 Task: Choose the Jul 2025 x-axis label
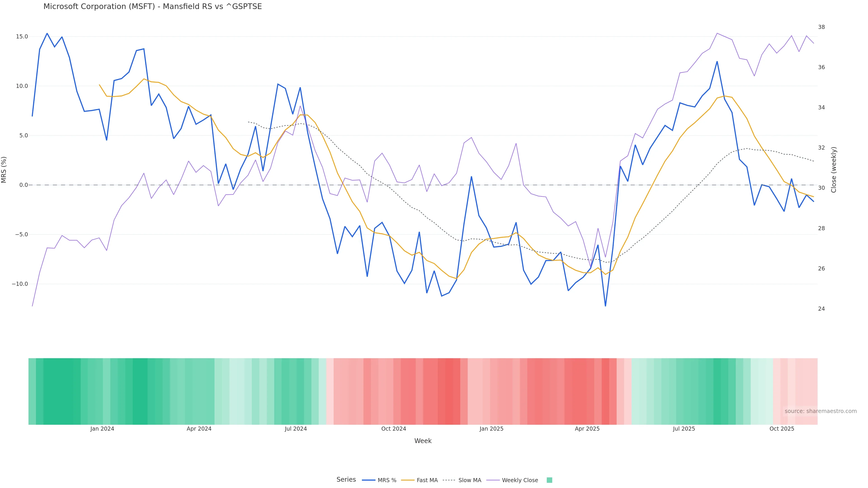click(x=684, y=429)
